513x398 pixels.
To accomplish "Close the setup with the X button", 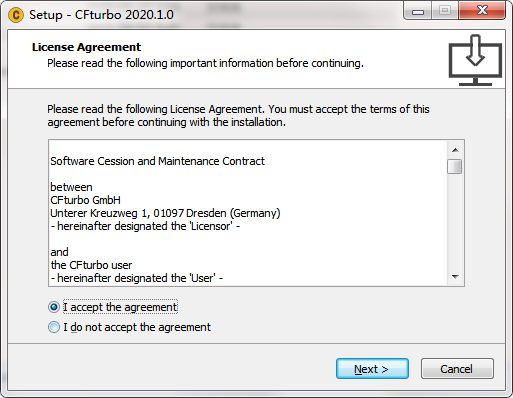I will point(482,11).
